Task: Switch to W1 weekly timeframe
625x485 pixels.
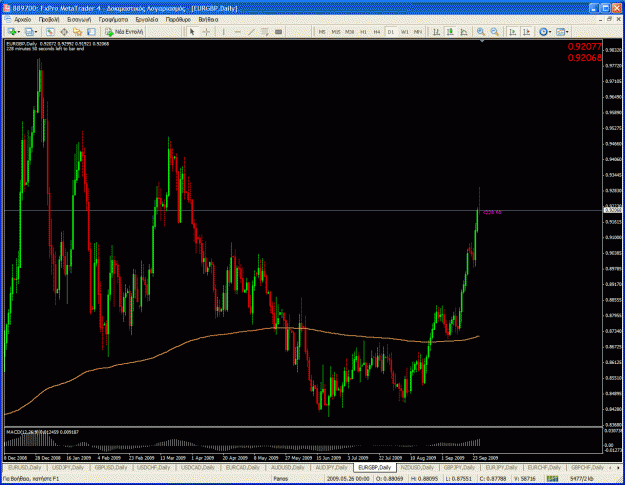Action: pyautogui.click(x=405, y=32)
